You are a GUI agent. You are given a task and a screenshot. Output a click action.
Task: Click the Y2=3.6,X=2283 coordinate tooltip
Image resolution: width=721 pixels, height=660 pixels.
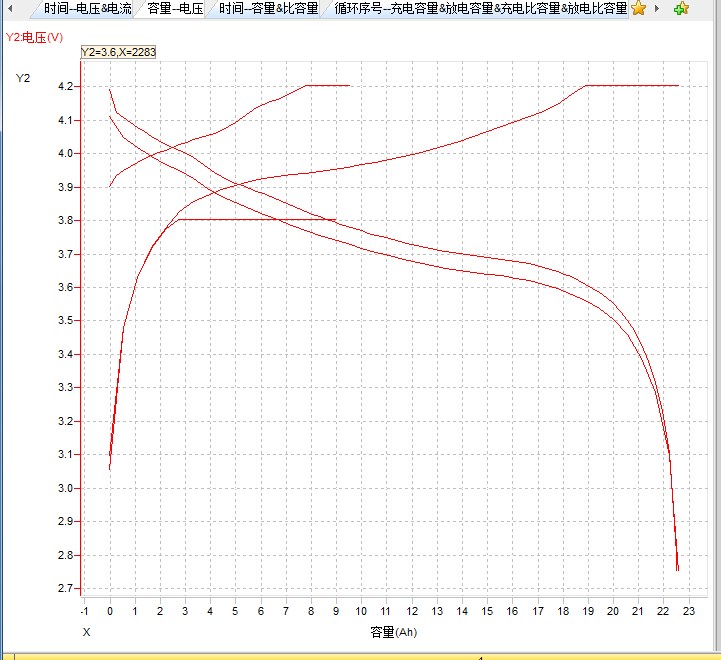point(118,52)
